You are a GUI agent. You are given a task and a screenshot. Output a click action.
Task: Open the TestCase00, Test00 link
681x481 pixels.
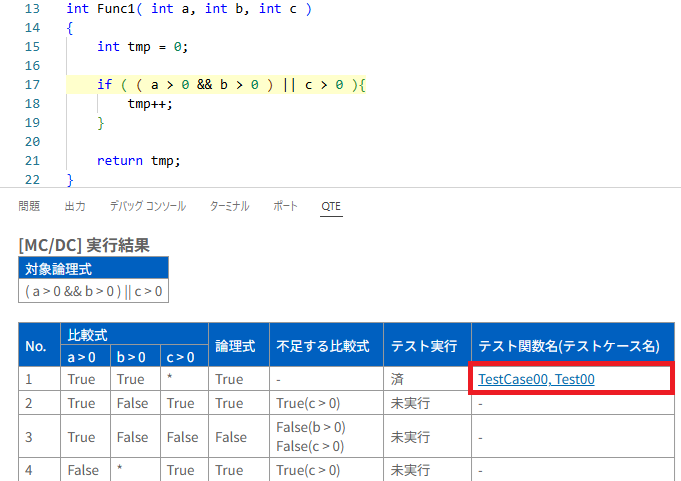[536, 379]
